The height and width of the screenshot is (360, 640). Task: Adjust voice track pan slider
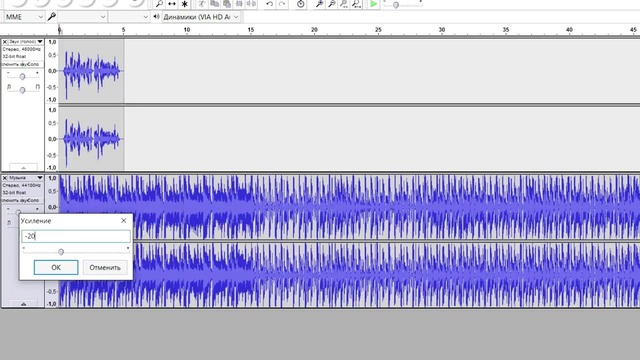point(22,89)
